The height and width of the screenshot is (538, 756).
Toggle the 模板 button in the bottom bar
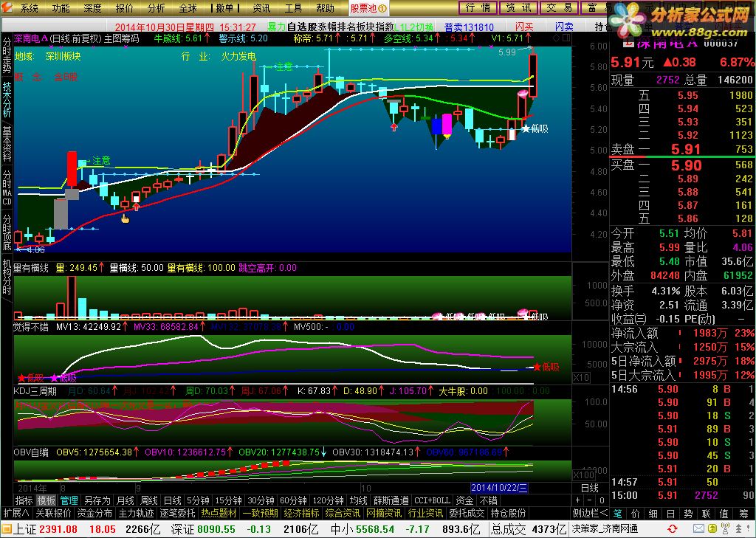[x=47, y=501]
